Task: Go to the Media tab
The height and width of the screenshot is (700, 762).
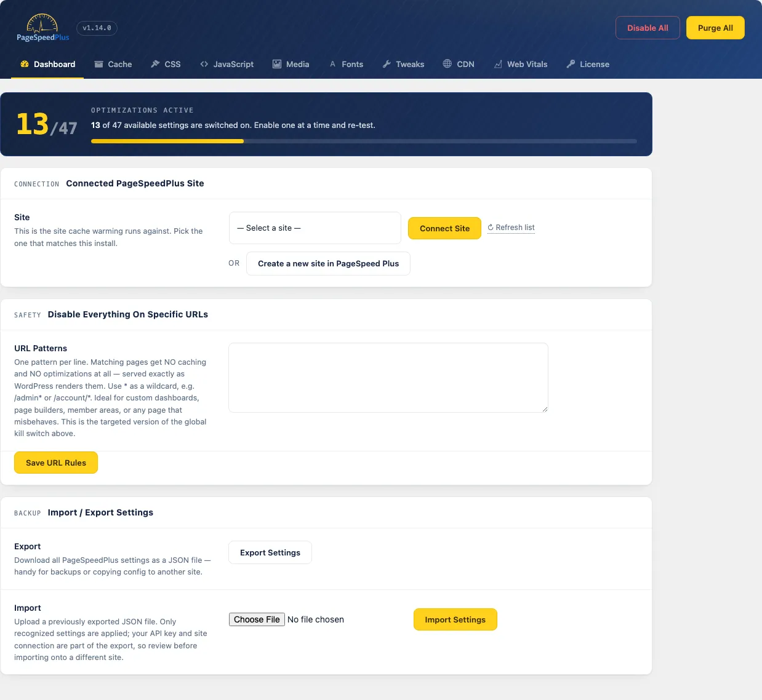Action: click(291, 64)
